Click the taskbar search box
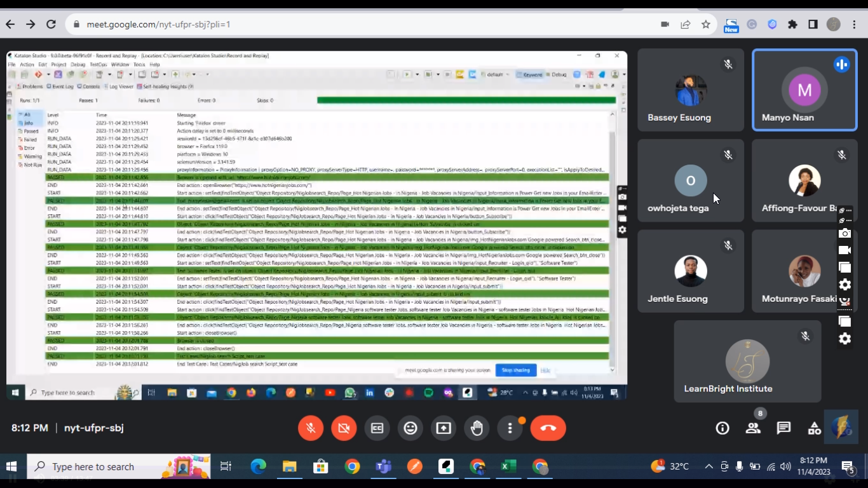 click(119, 466)
